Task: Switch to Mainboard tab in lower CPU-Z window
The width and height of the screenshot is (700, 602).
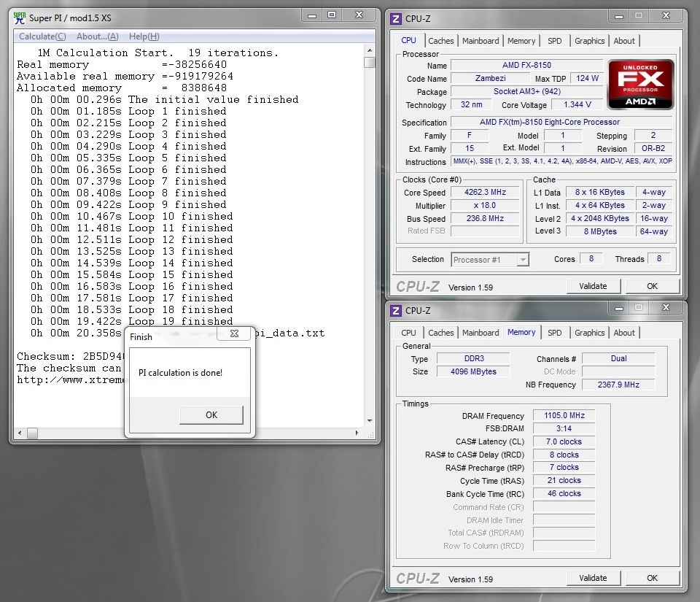Action: click(x=481, y=333)
